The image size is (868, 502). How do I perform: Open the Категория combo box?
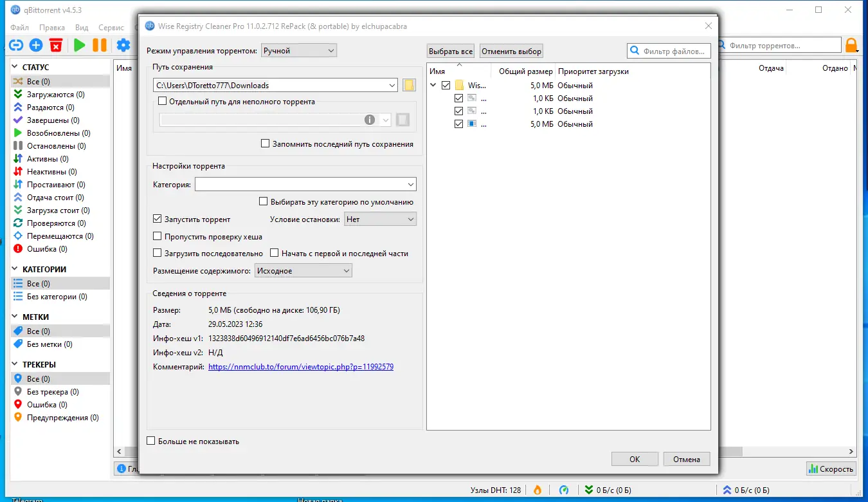point(305,185)
